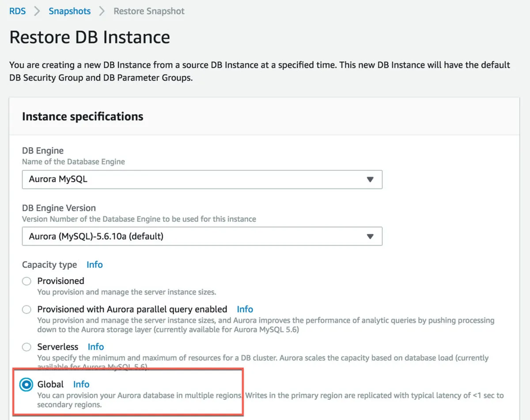
Task: Select the Global capacity type radio button
Action: [x=27, y=385]
